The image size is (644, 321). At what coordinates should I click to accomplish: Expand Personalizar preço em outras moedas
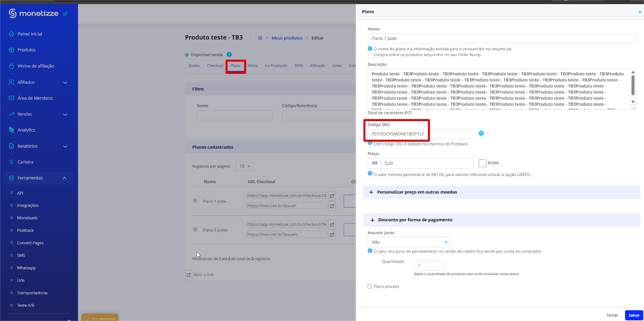(417, 192)
